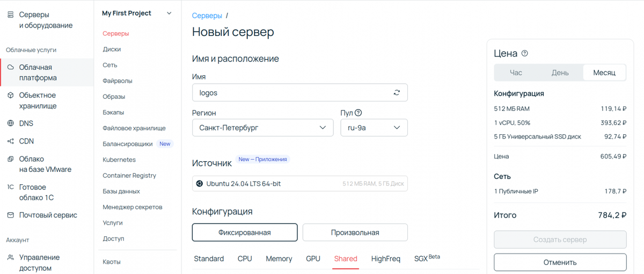
Task: Click the Servers and equipment icon
Action: (x=10, y=15)
